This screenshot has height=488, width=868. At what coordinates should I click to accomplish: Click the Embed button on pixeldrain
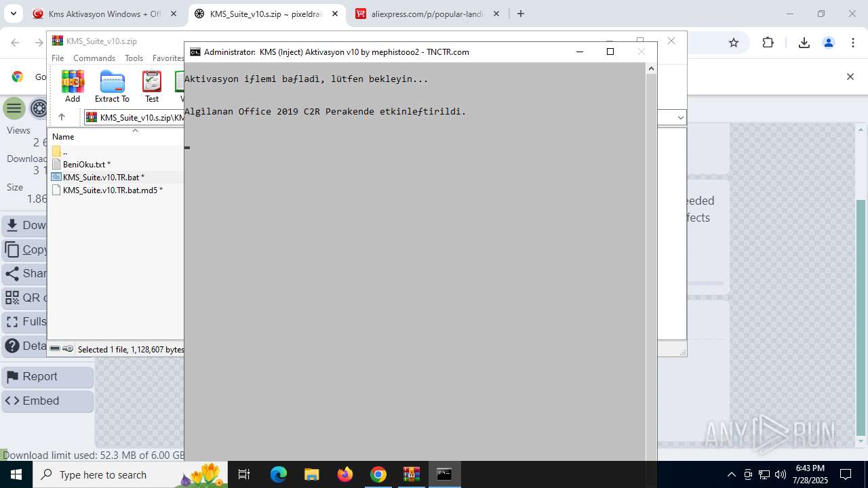[47, 401]
